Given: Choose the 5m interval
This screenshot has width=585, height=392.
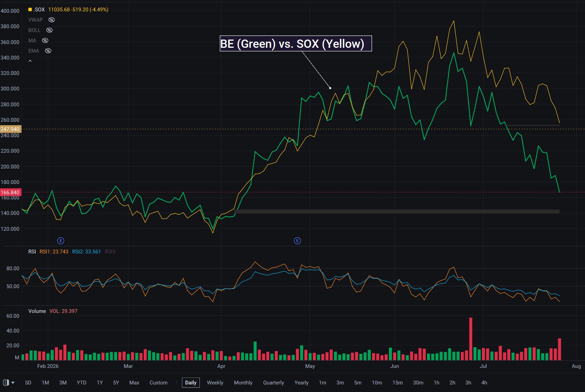Looking at the screenshot, I should pyautogui.click(x=358, y=382).
